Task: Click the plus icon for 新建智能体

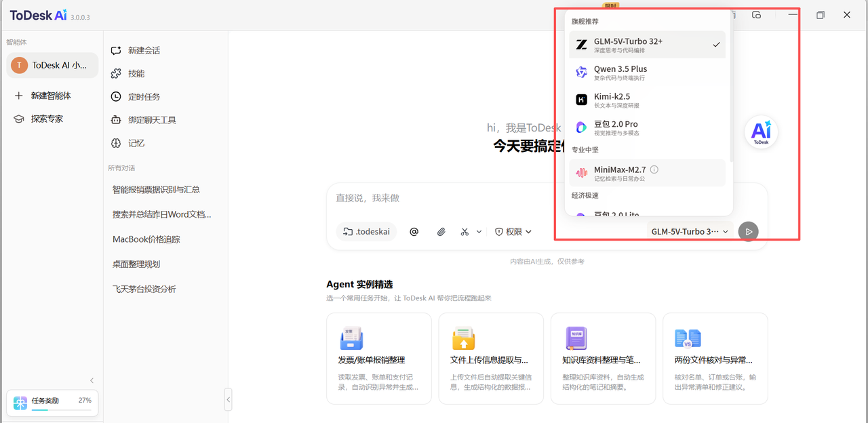Action: (19, 96)
